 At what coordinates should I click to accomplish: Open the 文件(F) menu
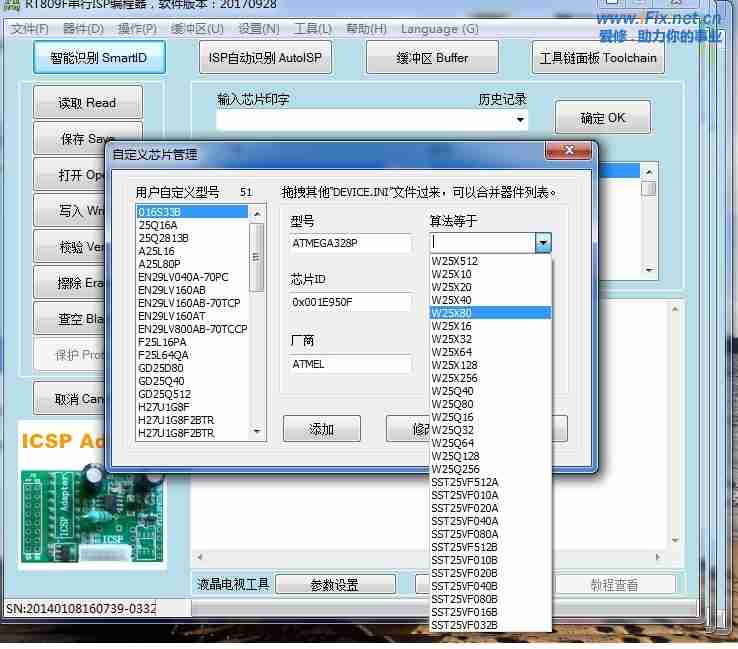pyautogui.click(x=29, y=29)
